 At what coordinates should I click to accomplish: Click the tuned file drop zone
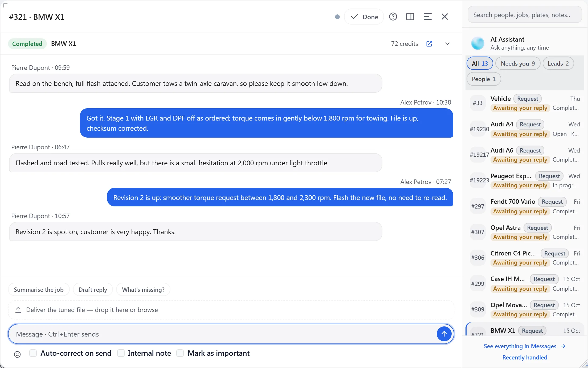pyautogui.click(x=231, y=310)
